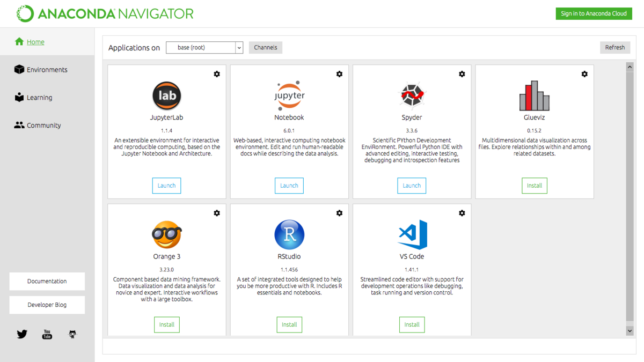Open VS Code settings gear
The image size is (644, 362).
(462, 213)
